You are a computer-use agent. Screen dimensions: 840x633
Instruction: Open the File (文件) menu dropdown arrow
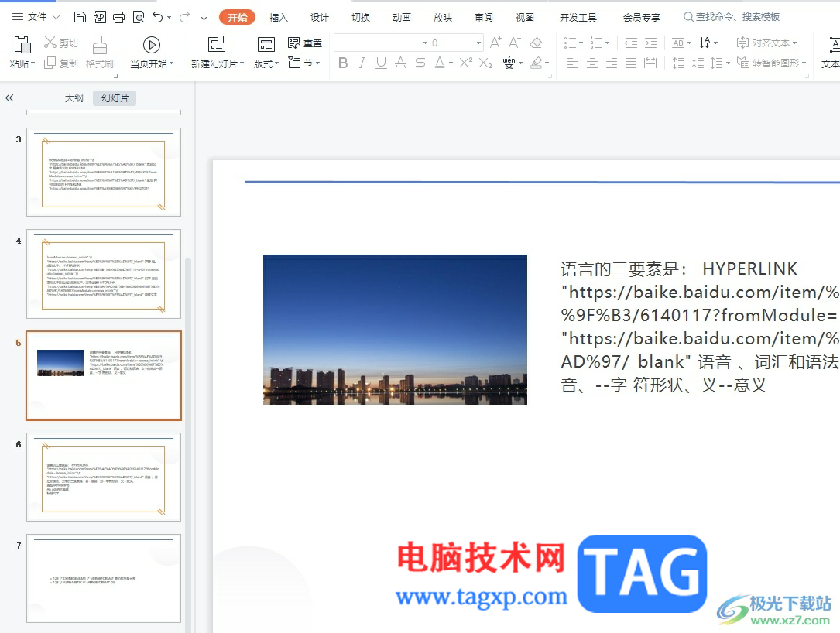[57, 17]
